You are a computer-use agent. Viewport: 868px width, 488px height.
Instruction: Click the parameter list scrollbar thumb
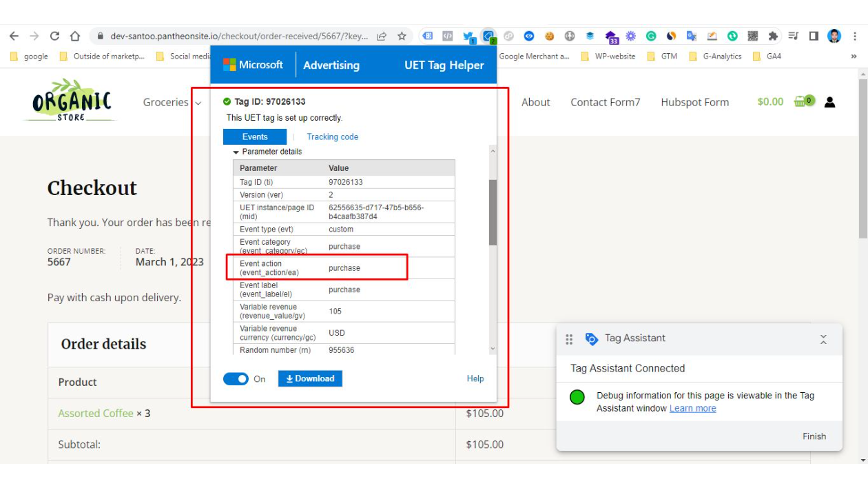pyautogui.click(x=493, y=212)
